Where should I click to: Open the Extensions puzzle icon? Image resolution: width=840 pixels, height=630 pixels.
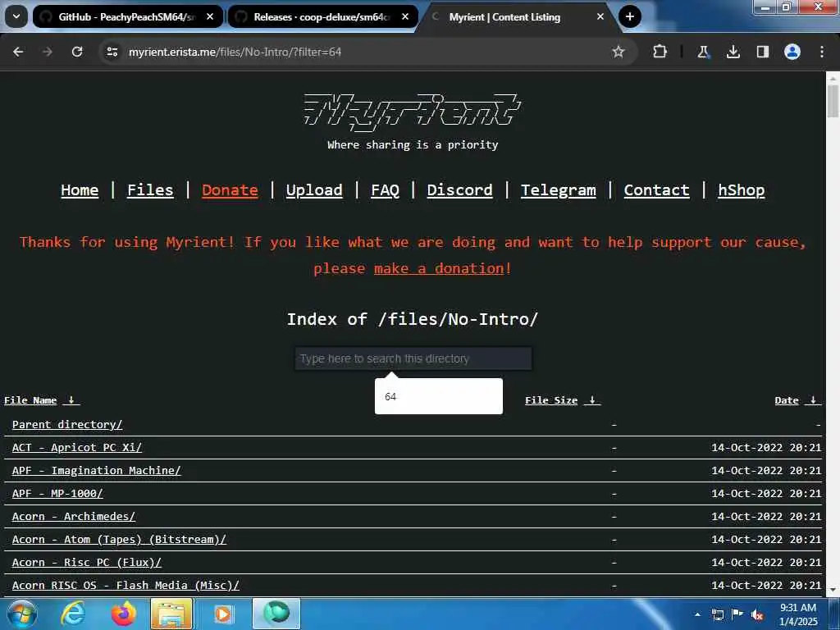tap(660, 52)
